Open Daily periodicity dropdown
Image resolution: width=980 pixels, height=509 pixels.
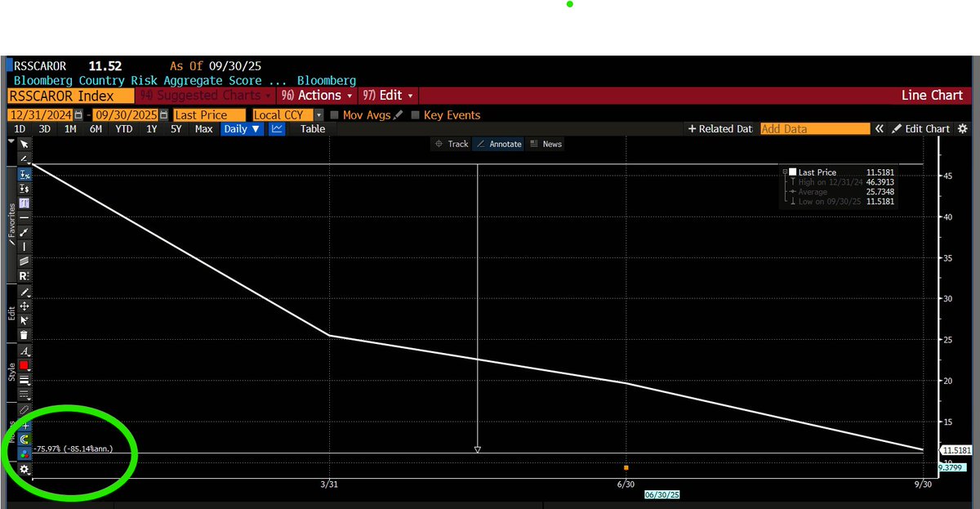tap(242, 129)
